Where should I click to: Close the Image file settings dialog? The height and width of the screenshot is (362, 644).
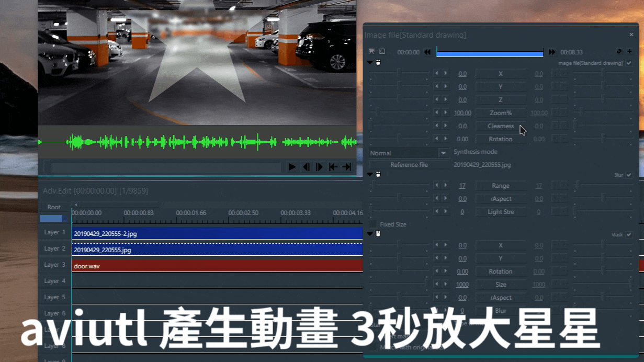(x=631, y=35)
